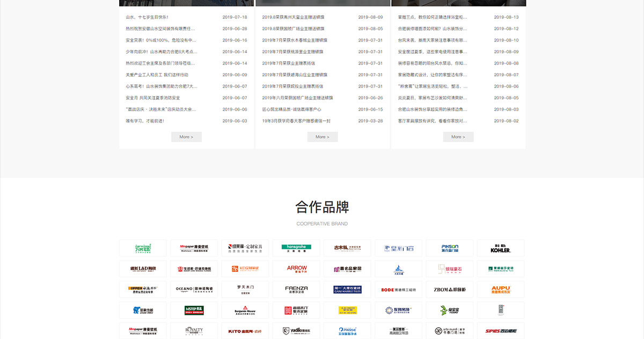The image size is (644, 339).
Task: Click the L&D ceramics brand logo
Action: (x=143, y=269)
